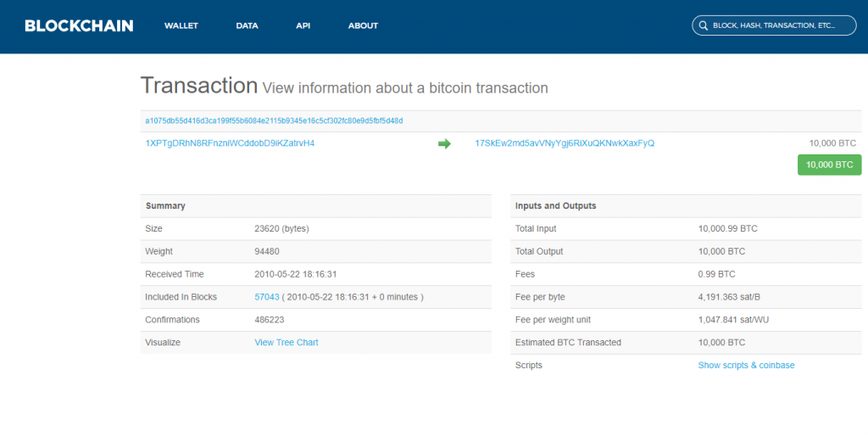
Task: Click the Fee per byte label
Action: pos(540,297)
